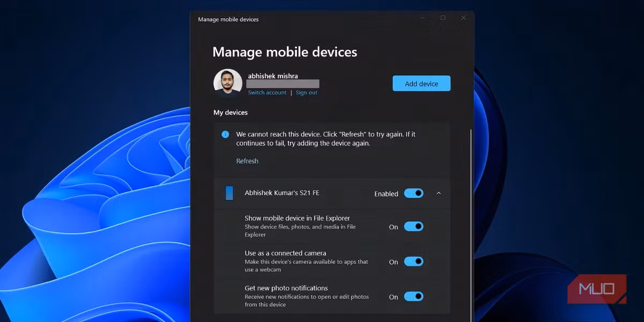Click the maximize icon on the title bar

click(x=443, y=17)
